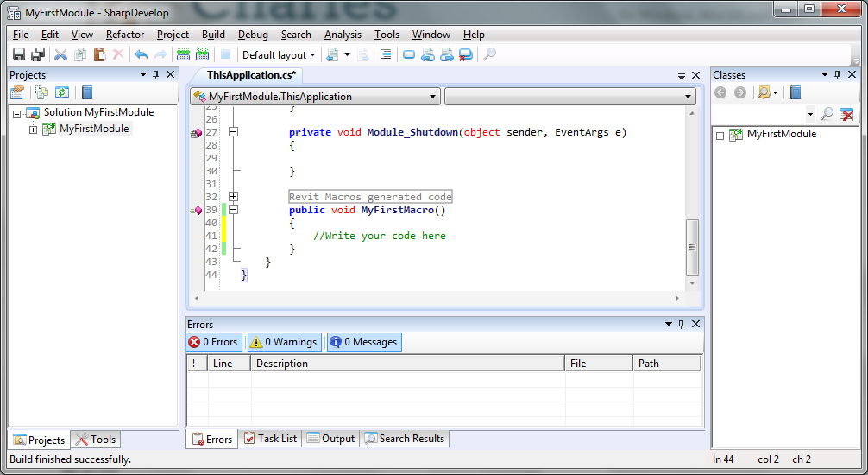Click the Stop execution square icon
Image resolution: width=868 pixels, height=475 pixels.
(x=225, y=54)
